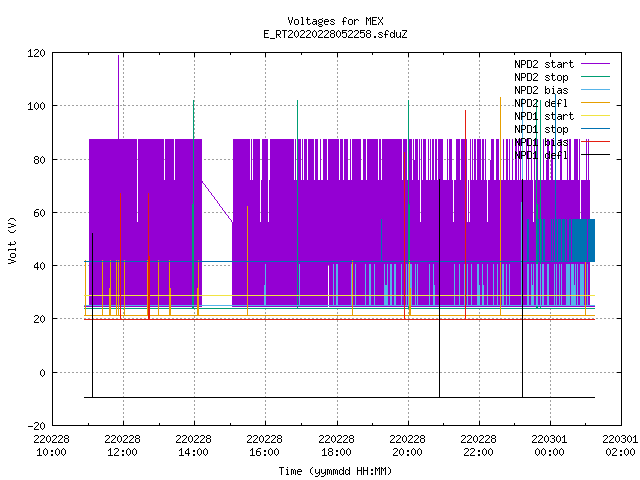The height and width of the screenshot is (480, 640).
Task: Click the '12:00' x-axis time label
Action: pos(122,452)
